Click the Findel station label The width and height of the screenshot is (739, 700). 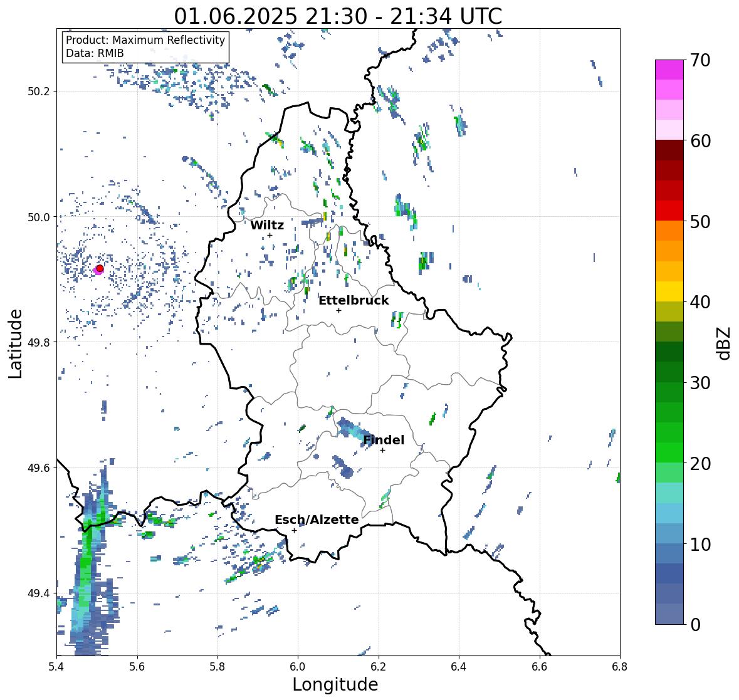(x=384, y=440)
